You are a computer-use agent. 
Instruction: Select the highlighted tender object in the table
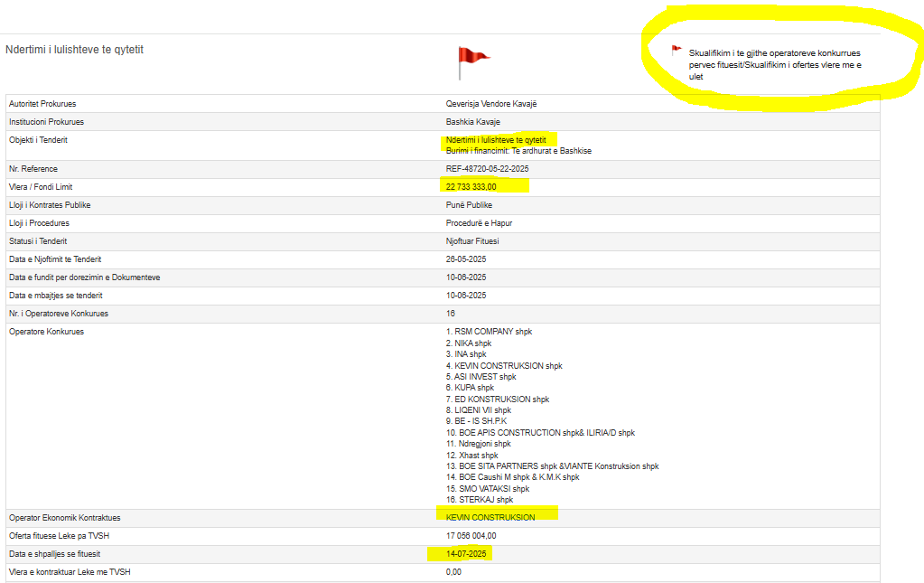point(496,140)
